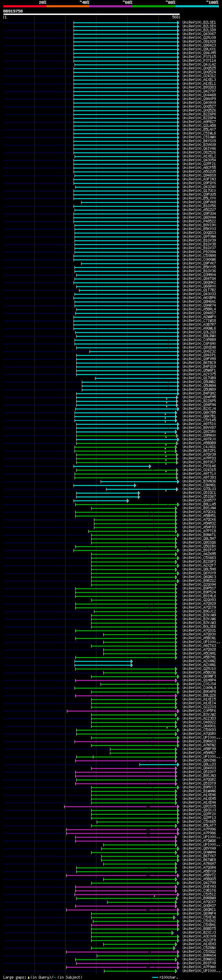Viewport: 222px width, 980px height.
Task: Select hit UniRef100_Q6QNI1
Action: point(199,910)
